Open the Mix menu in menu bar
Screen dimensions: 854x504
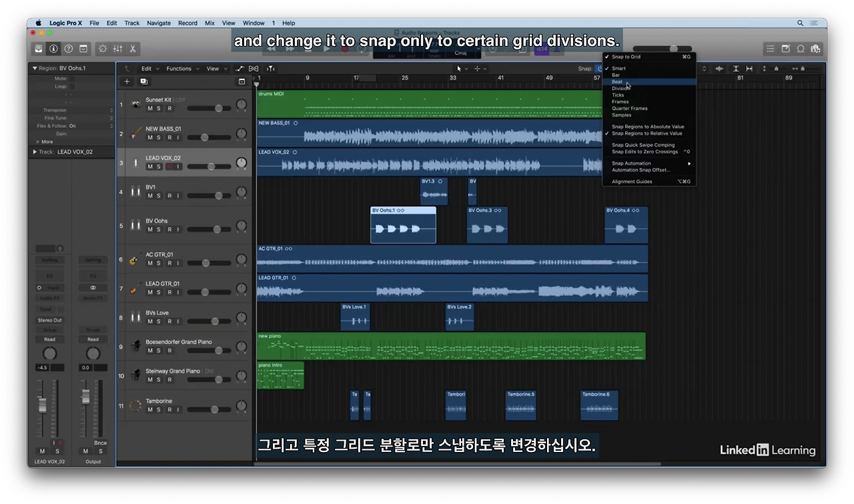pyautogui.click(x=209, y=23)
